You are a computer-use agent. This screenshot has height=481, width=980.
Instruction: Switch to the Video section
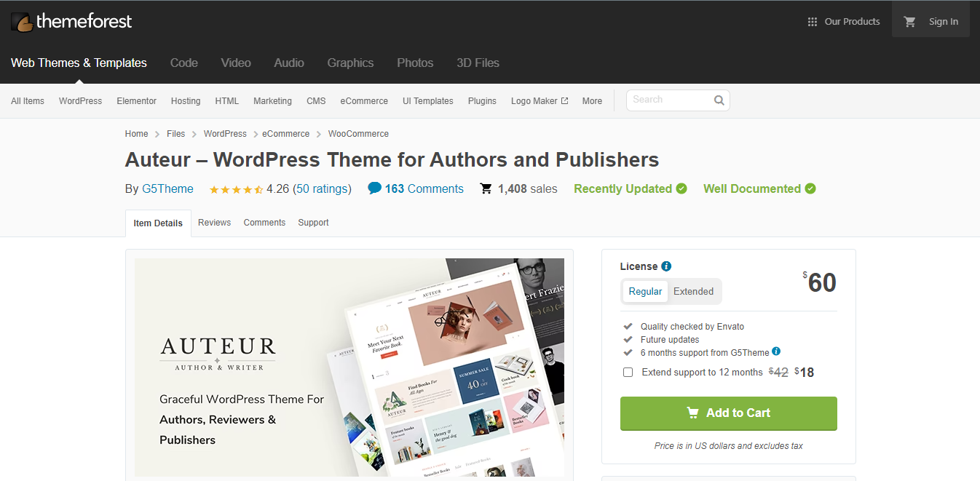pyautogui.click(x=236, y=63)
